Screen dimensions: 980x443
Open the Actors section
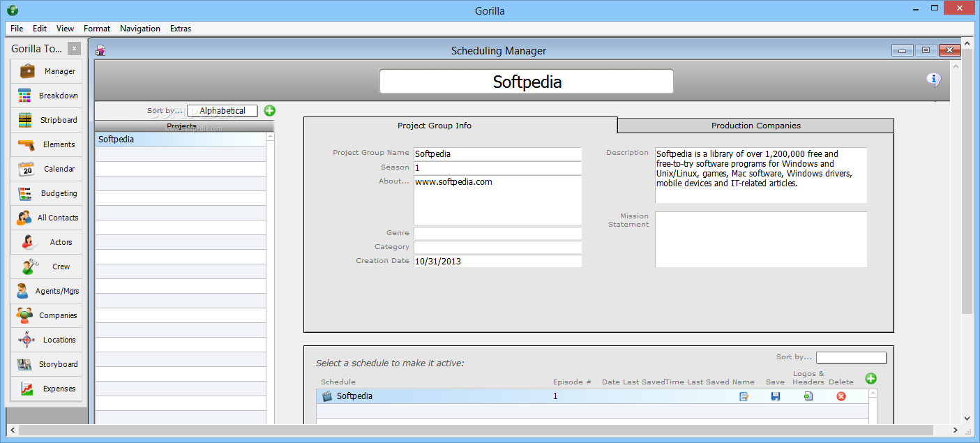(46, 242)
